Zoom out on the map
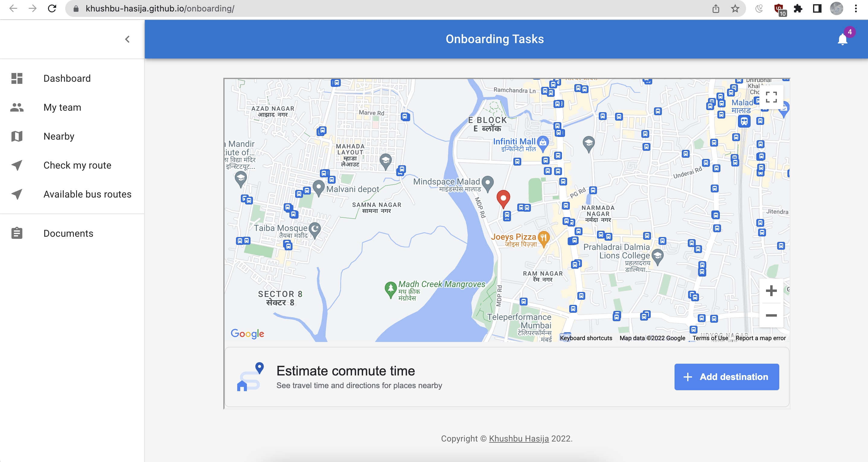This screenshot has width=868, height=462. [x=771, y=315]
